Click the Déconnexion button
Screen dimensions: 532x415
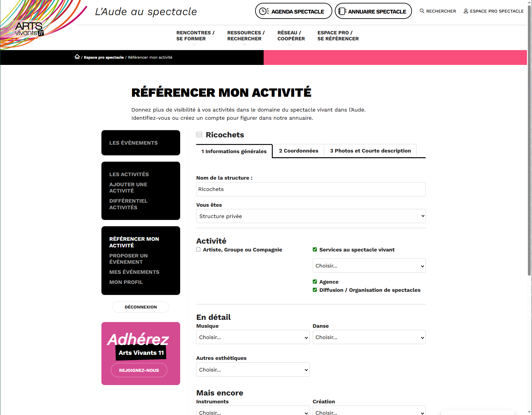(x=141, y=307)
